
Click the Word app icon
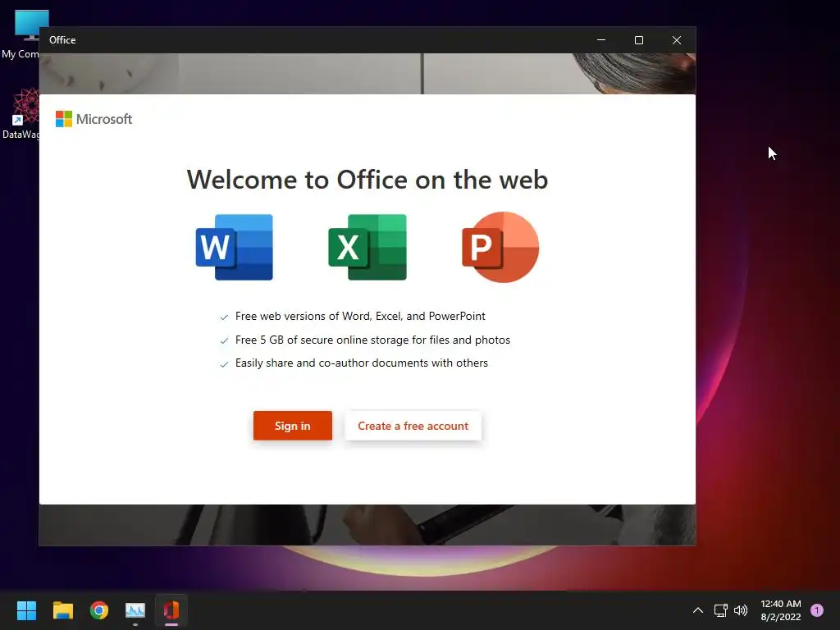(x=234, y=247)
